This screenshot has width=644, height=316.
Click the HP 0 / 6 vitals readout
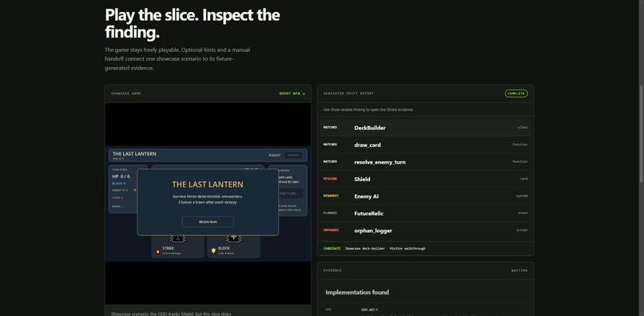point(121,176)
